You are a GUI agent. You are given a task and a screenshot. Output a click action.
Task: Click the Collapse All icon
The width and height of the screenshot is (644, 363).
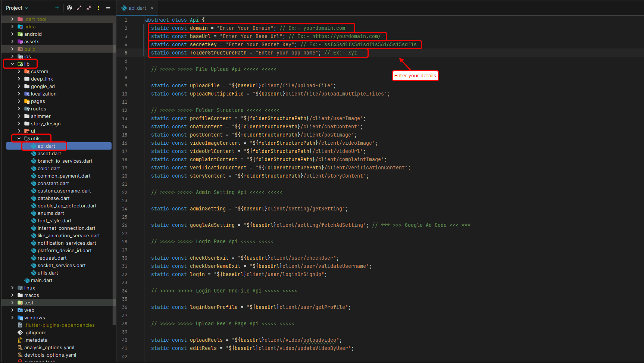pos(89,8)
